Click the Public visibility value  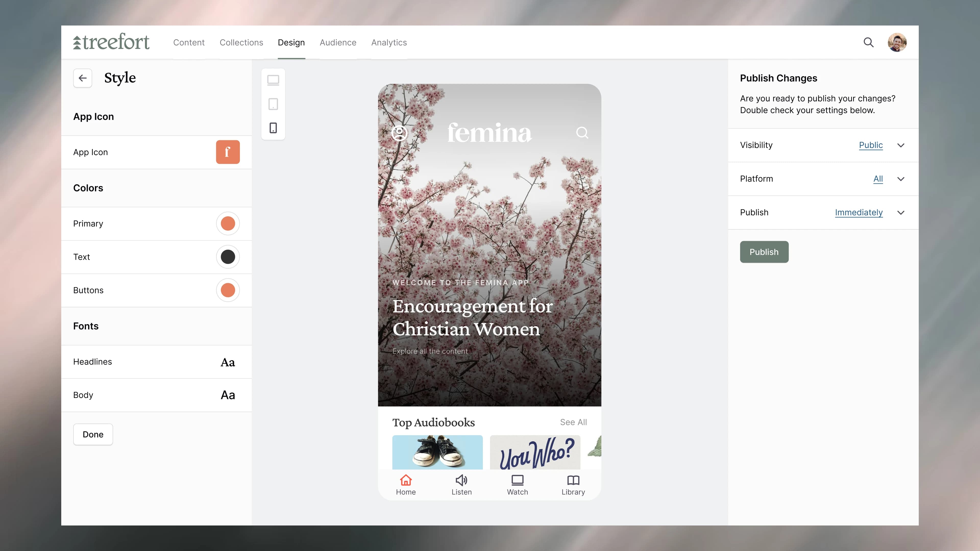click(871, 145)
